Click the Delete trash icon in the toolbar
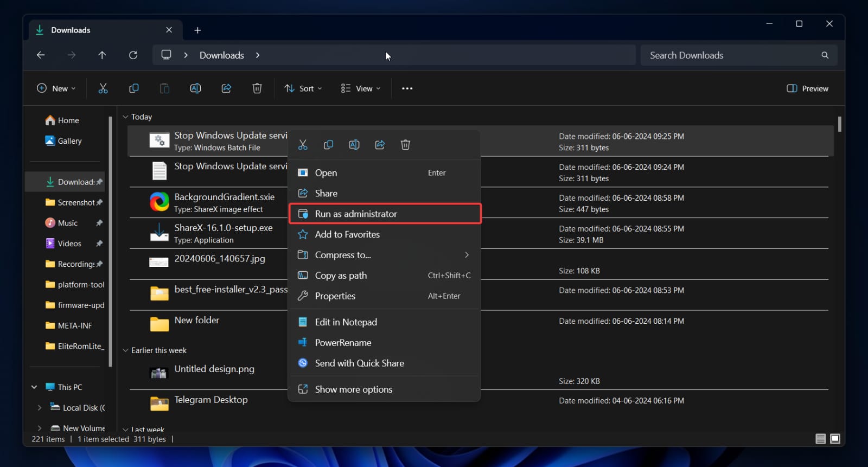The height and width of the screenshot is (467, 868). [257, 88]
